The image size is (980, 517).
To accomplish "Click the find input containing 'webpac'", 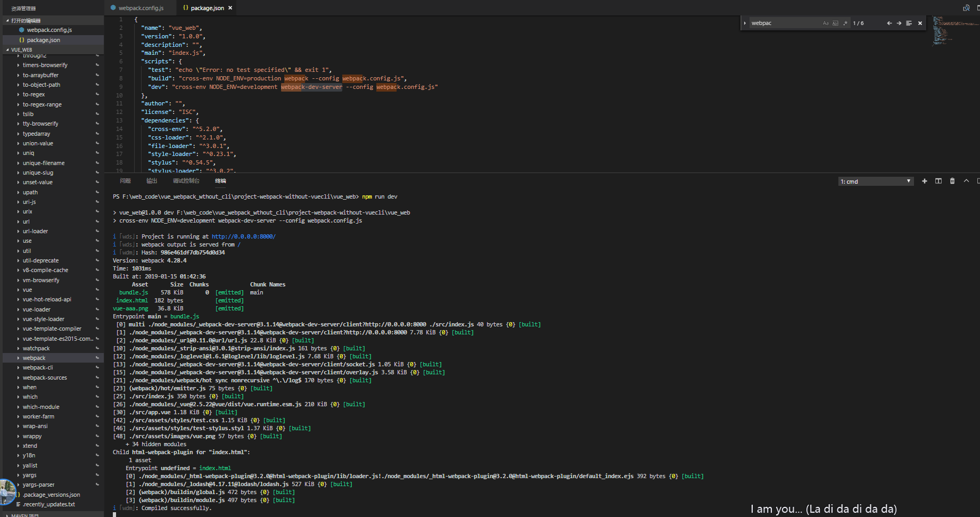I will (784, 23).
